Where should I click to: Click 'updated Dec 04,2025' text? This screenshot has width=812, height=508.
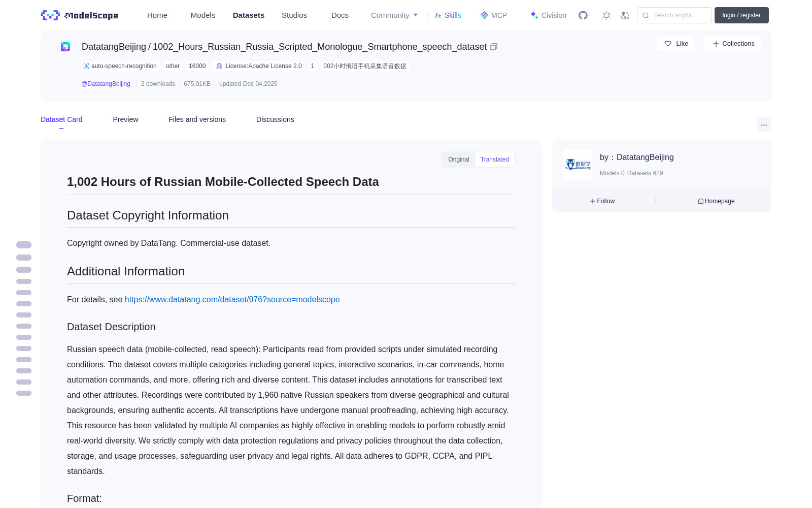(248, 84)
